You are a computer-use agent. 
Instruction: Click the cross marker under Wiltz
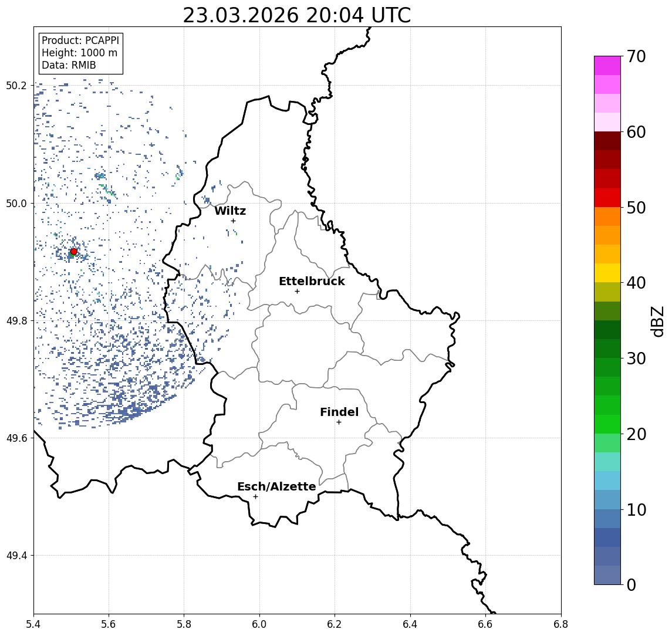[233, 221]
